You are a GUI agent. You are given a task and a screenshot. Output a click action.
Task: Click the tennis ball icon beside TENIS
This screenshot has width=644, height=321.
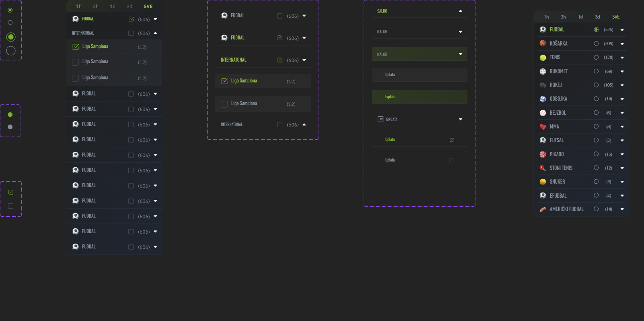point(543,58)
